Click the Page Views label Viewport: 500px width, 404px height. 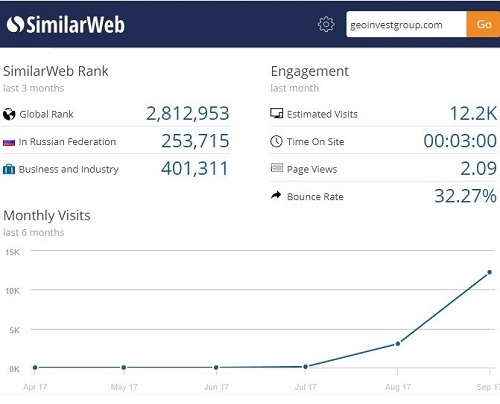(312, 169)
